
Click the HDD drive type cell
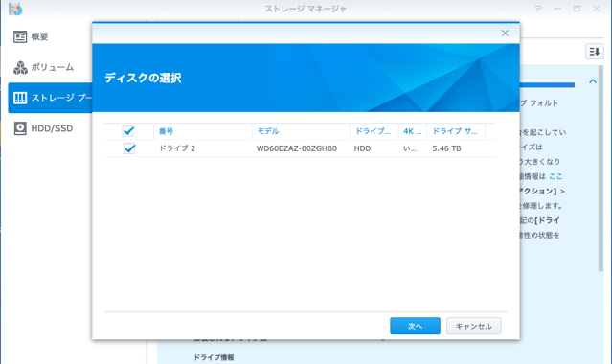(x=362, y=148)
